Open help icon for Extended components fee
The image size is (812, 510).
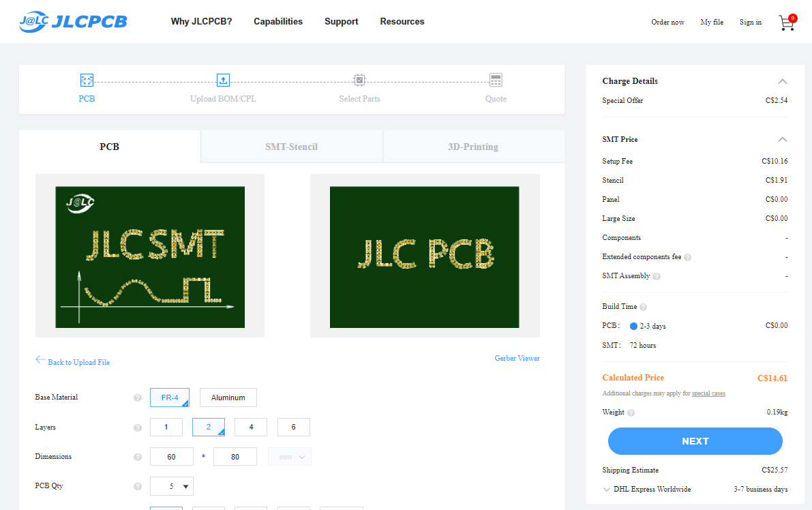tap(688, 257)
